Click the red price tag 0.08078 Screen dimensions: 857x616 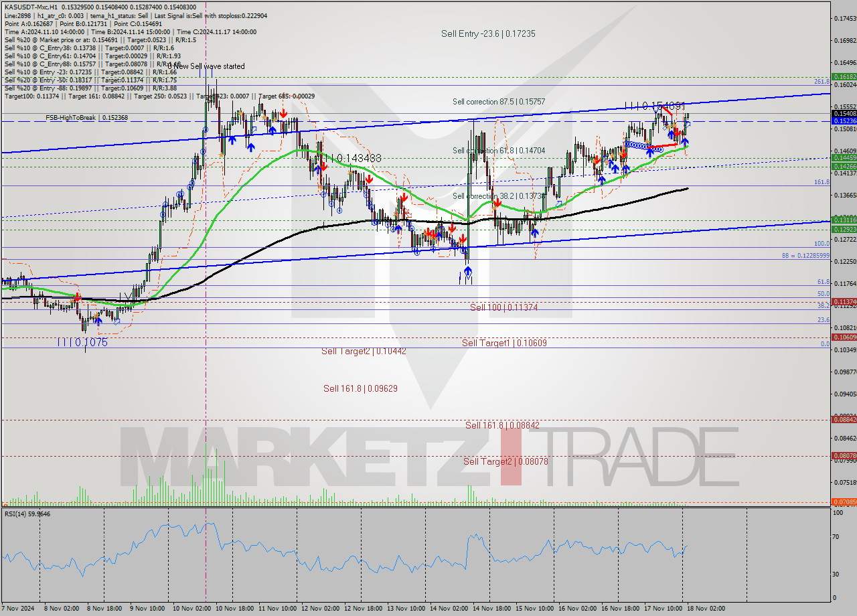coord(844,455)
